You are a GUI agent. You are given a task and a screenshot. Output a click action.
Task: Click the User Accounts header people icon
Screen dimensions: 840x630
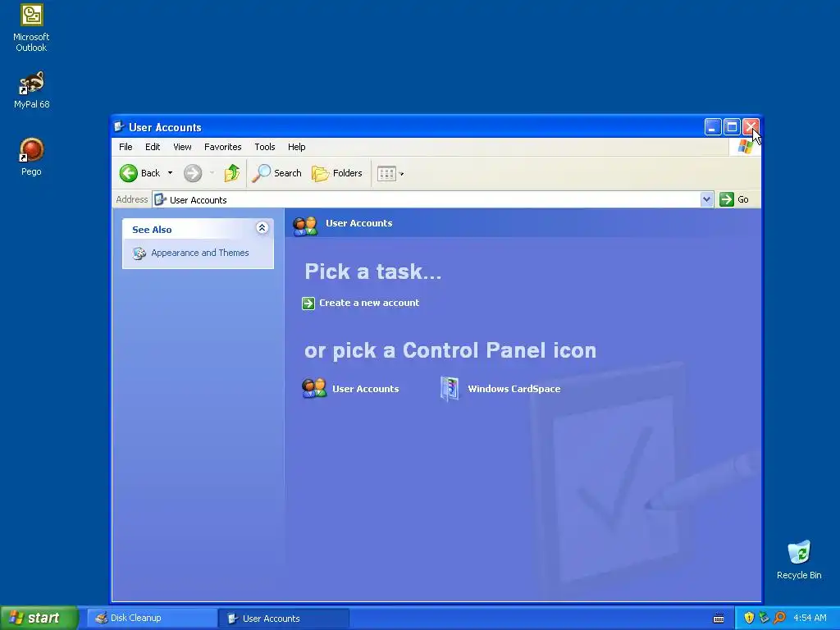click(305, 226)
